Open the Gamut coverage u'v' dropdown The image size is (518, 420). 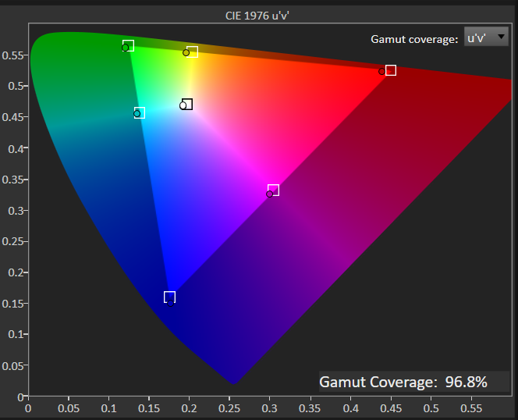coord(486,37)
